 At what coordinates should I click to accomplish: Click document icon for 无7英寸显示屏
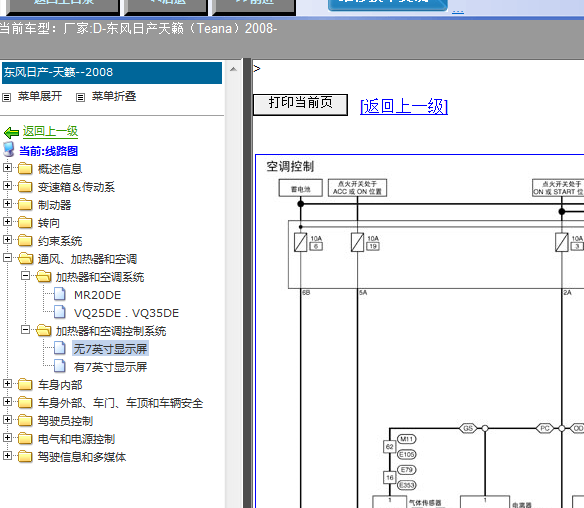60,348
